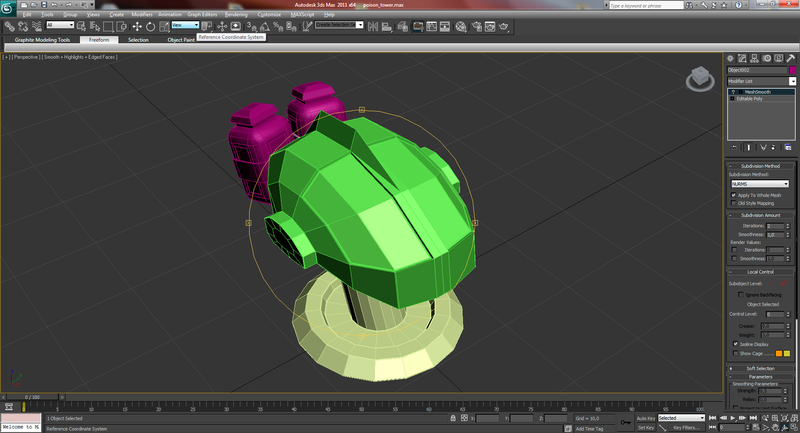
Task: Click the orange Show Cage color swatch
Action: 779,353
